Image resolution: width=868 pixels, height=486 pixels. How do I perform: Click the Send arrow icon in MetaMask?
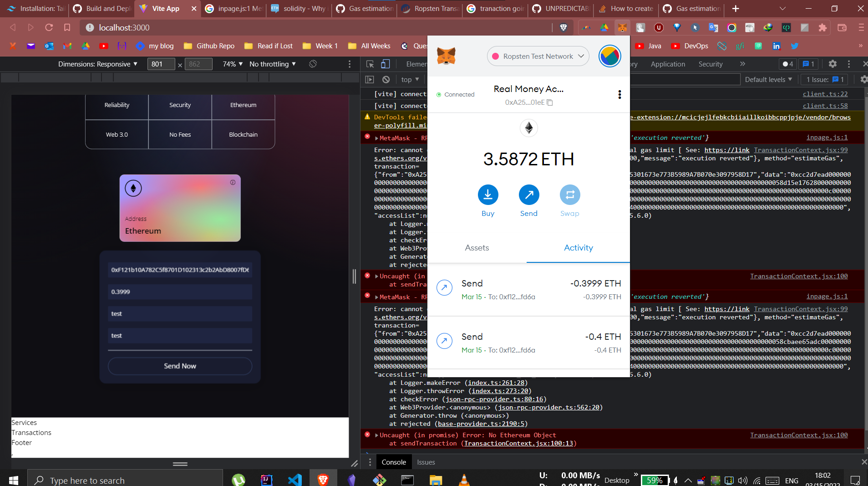tap(528, 195)
